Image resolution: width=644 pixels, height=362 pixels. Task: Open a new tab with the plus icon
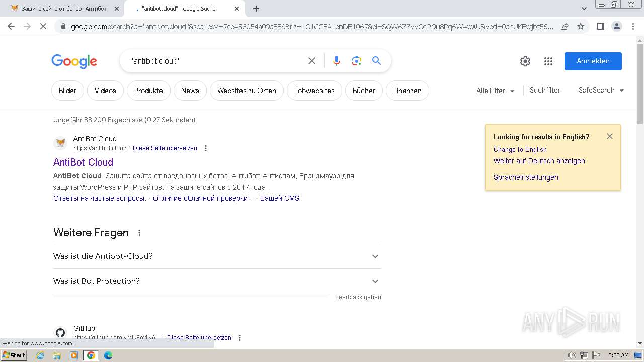pos(256,9)
